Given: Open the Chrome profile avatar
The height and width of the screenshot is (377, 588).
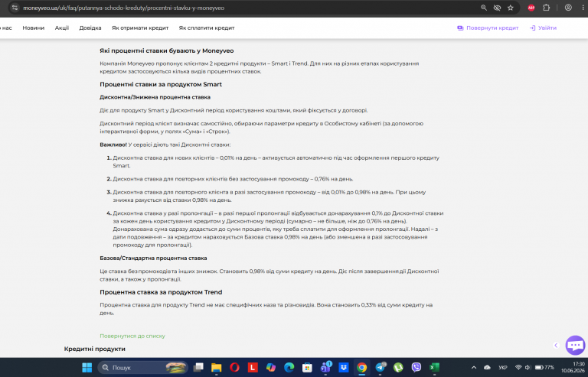Looking at the screenshot, I should 568,8.
